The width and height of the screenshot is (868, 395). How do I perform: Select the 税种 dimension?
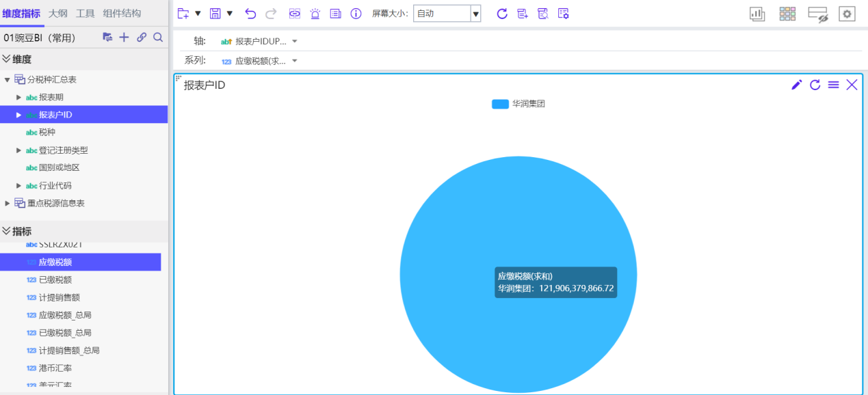(x=47, y=133)
